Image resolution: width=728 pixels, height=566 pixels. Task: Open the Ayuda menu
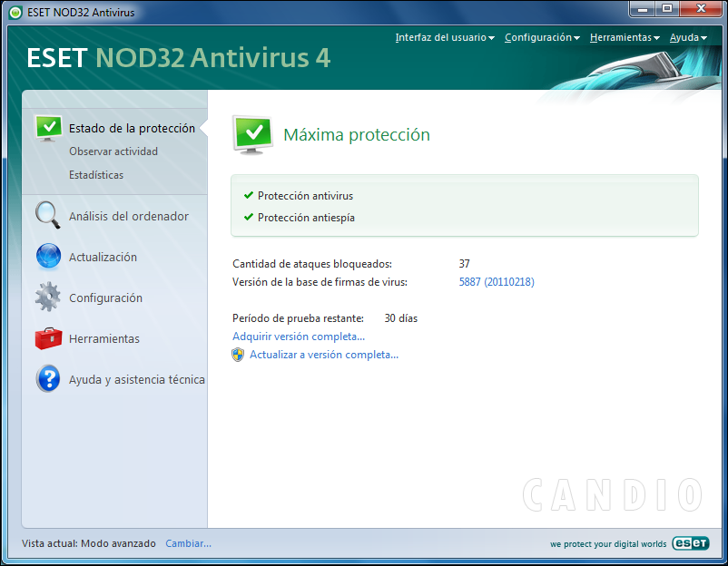point(688,37)
